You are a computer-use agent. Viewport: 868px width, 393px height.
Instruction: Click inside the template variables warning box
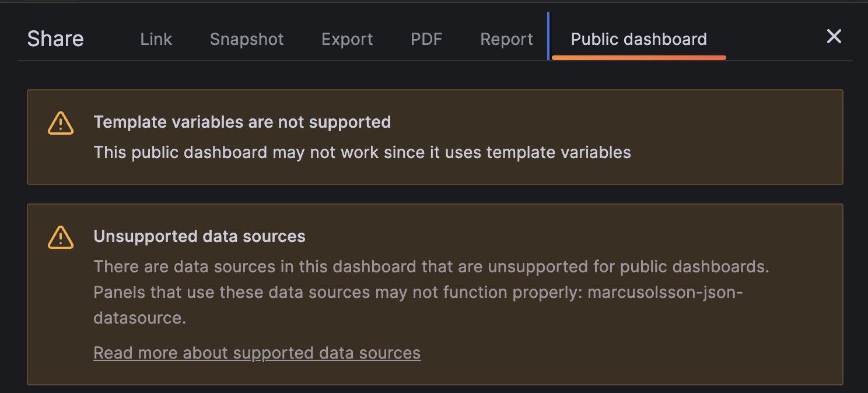tap(434, 137)
